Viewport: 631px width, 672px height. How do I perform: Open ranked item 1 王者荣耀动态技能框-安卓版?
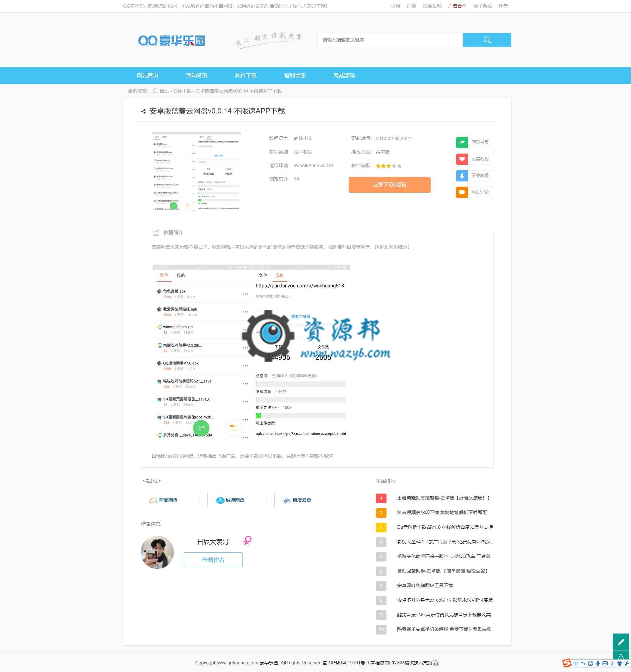pos(443,498)
